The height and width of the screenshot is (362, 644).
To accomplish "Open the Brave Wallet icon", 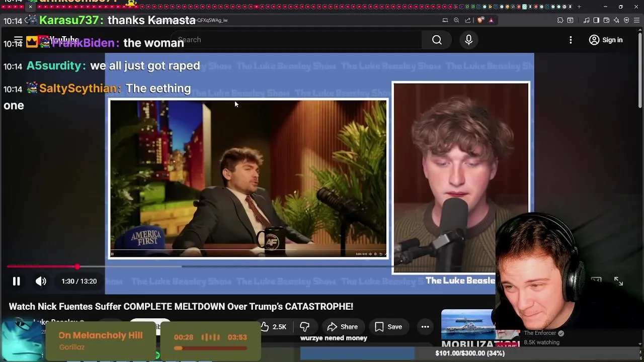I will pyautogui.click(x=606, y=20).
